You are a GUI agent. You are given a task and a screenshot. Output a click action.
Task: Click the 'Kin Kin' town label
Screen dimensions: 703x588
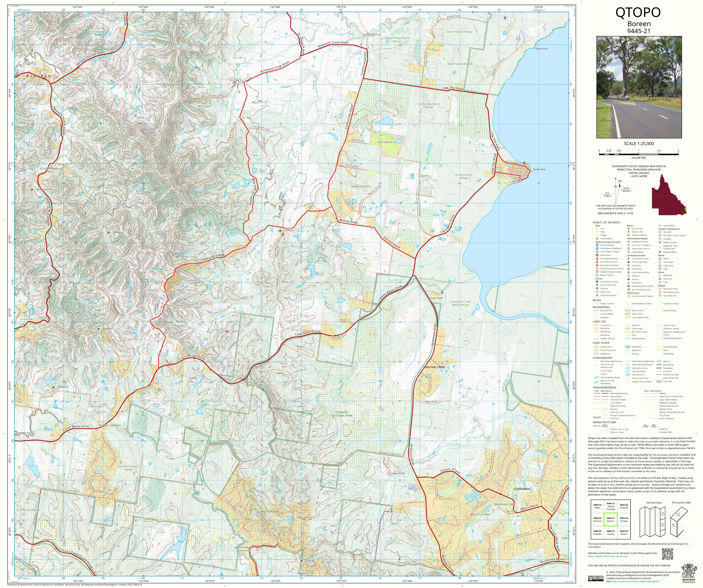pos(38,76)
